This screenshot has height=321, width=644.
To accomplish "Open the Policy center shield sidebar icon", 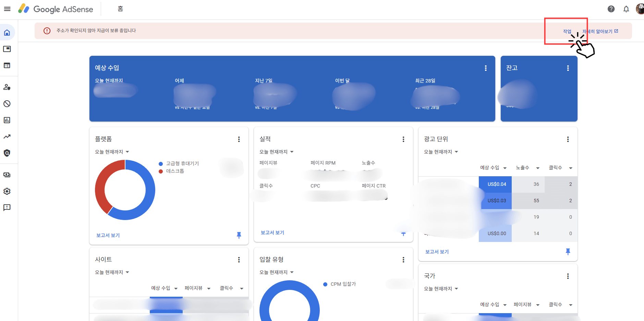I will tap(7, 153).
